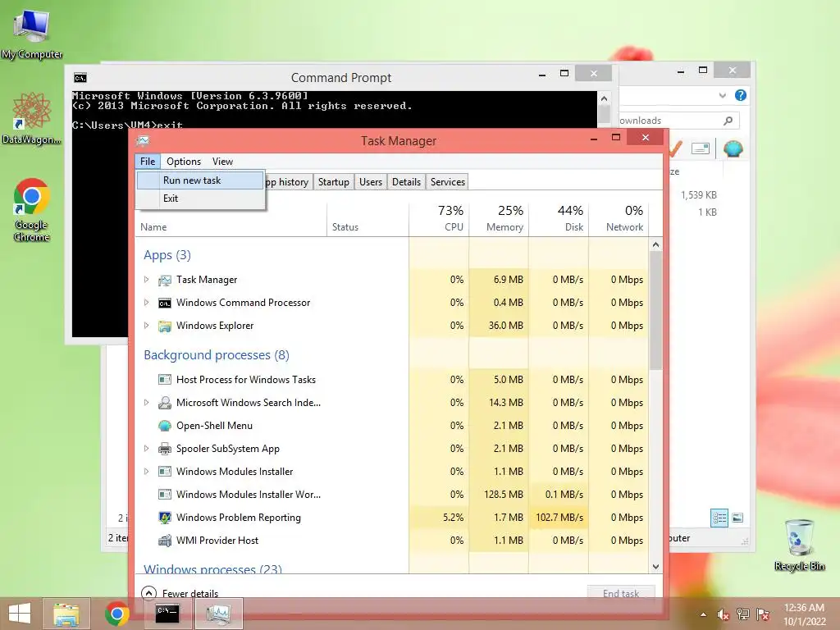Expand Explorer ribbon chevron
840x630 pixels.
[x=722, y=95]
